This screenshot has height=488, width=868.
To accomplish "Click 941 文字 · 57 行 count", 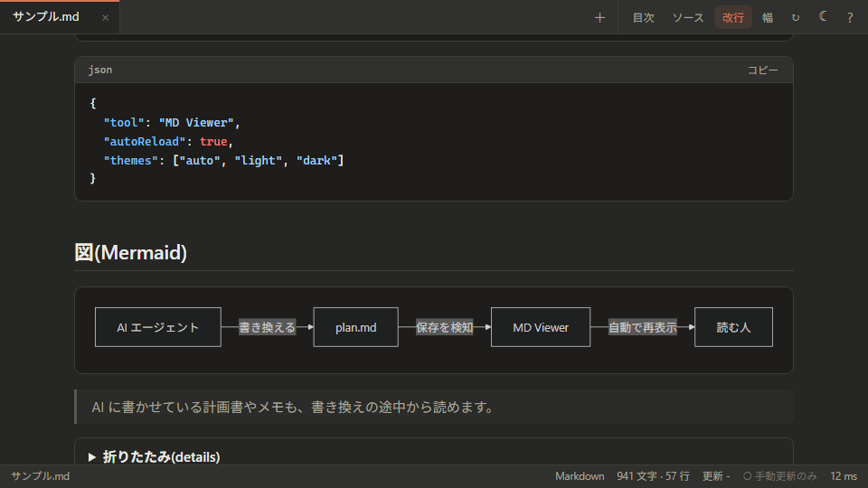I will 653,476.
